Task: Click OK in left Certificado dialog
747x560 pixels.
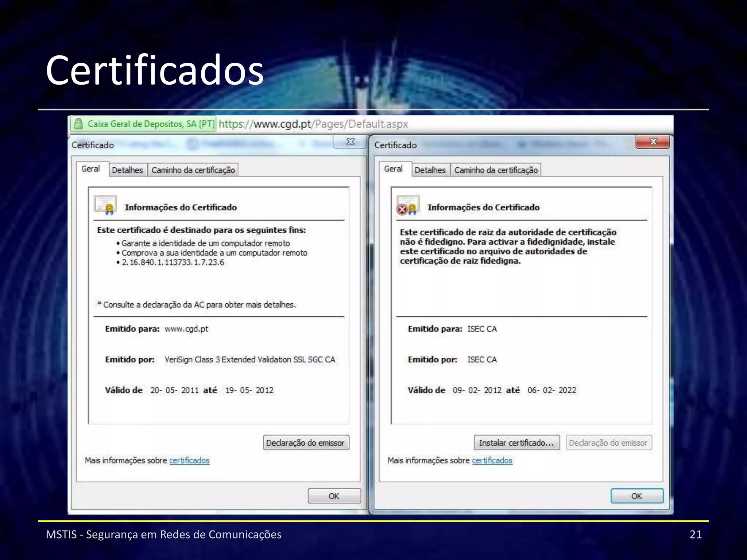Action: (x=334, y=496)
